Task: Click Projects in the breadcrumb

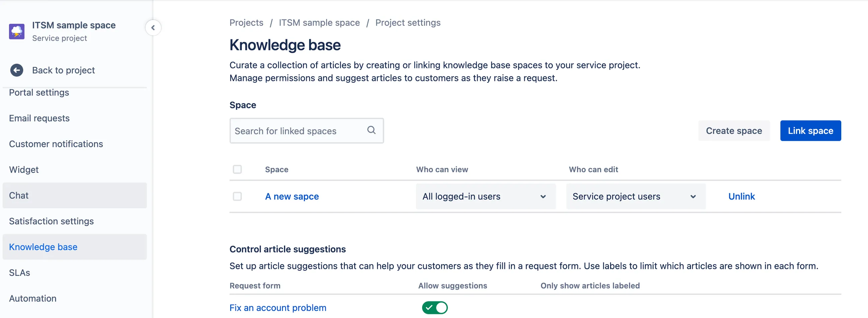Action: click(x=246, y=22)
